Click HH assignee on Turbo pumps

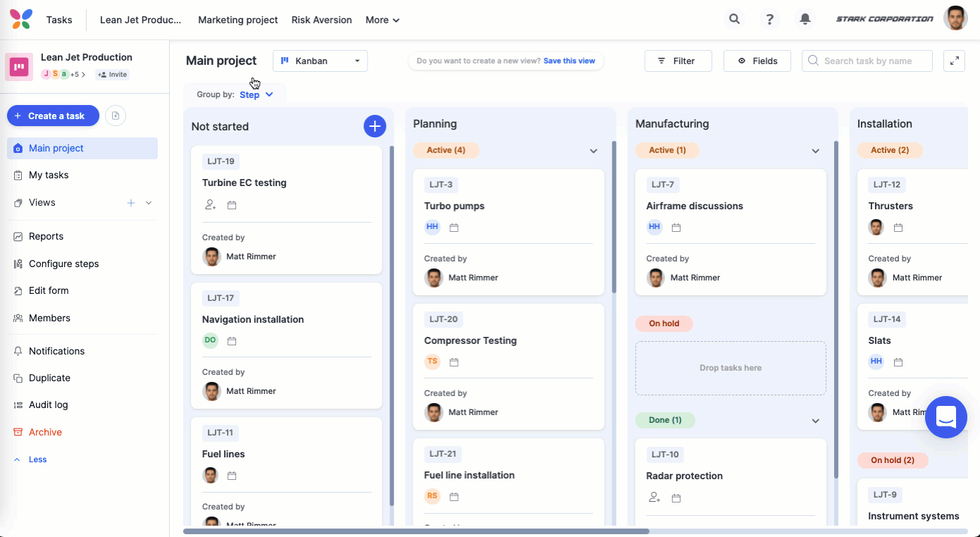(x=432, y=227)
